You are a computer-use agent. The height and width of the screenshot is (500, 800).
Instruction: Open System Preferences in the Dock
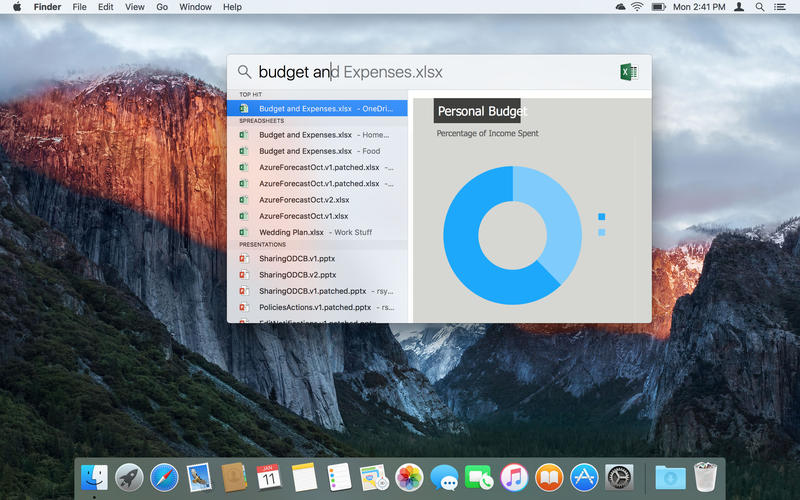619,477
